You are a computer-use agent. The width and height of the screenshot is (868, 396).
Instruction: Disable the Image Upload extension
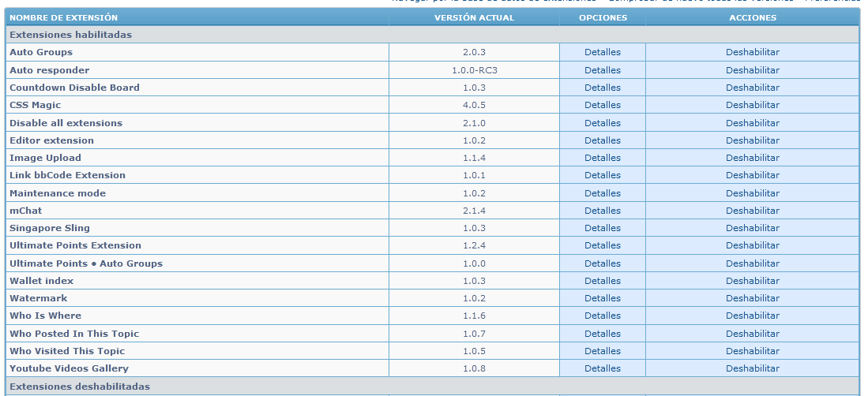pyautogui.click(x=753, y=158)
